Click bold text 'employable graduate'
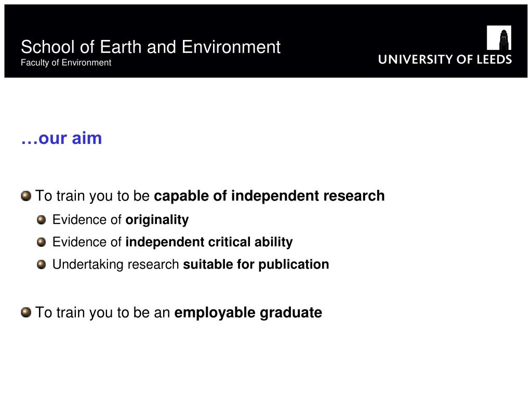The height and width of the screenshot is (399, 532). click(248, 313)
